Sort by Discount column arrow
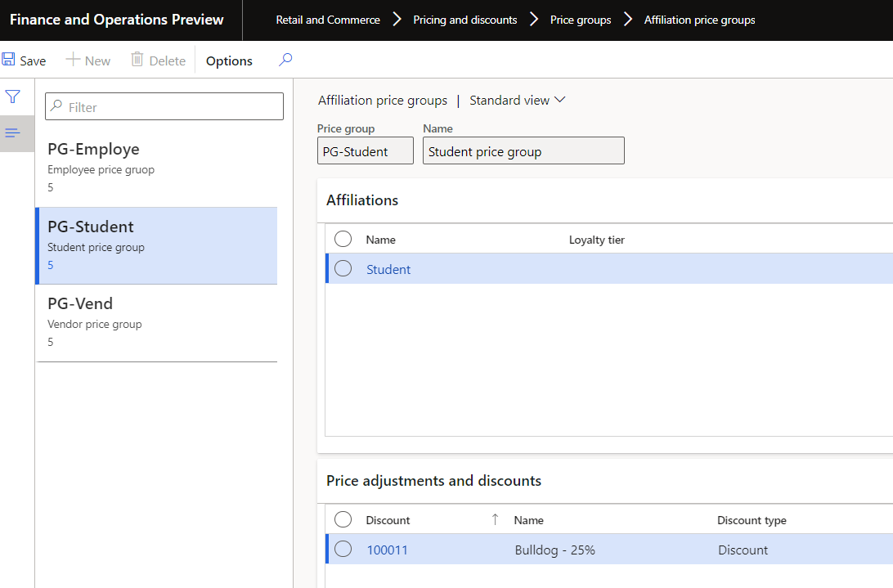The image size is (893, 588). pos(495,519)
